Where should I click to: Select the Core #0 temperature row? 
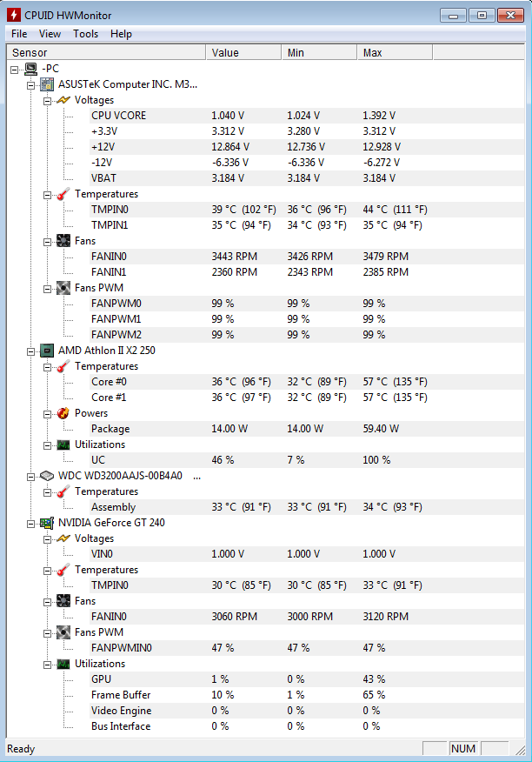coord(307,382)
